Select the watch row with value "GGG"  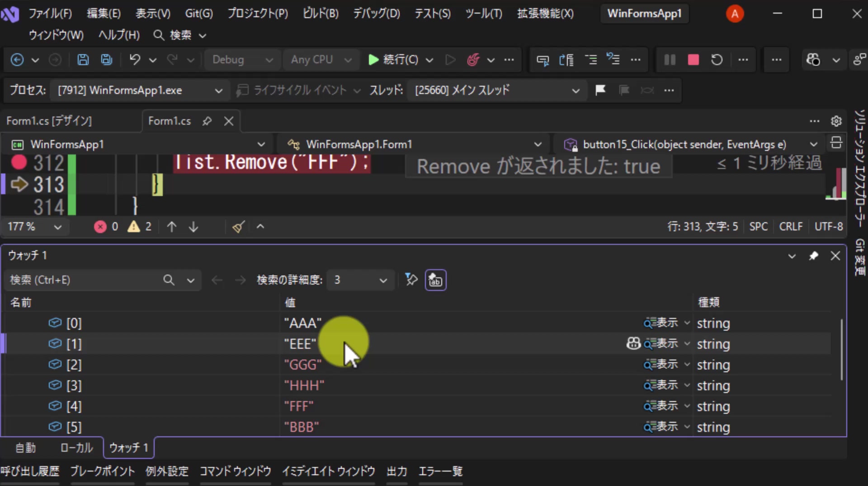point(417,364)
